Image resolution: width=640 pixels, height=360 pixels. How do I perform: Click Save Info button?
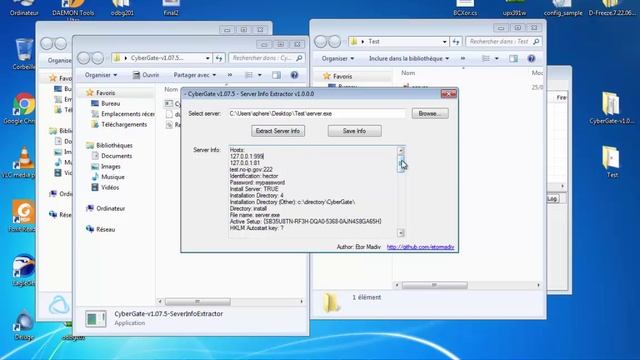pos(354,131)
